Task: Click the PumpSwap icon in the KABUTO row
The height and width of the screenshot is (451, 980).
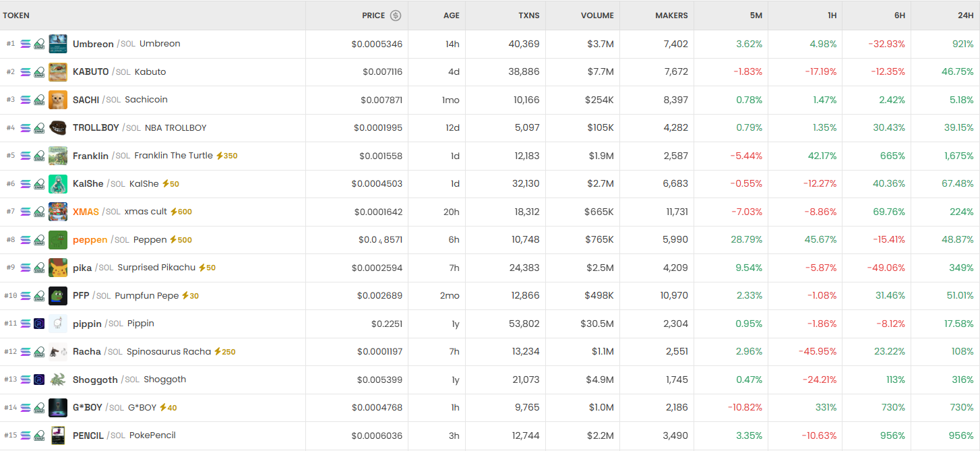Action: pyautogui.click(x=39, y=72)
